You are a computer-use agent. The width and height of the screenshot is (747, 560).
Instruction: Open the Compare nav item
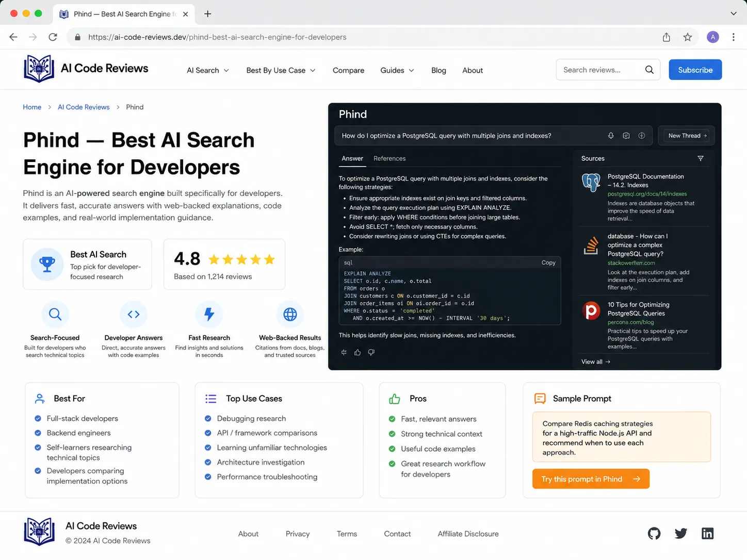click(348, 70)
